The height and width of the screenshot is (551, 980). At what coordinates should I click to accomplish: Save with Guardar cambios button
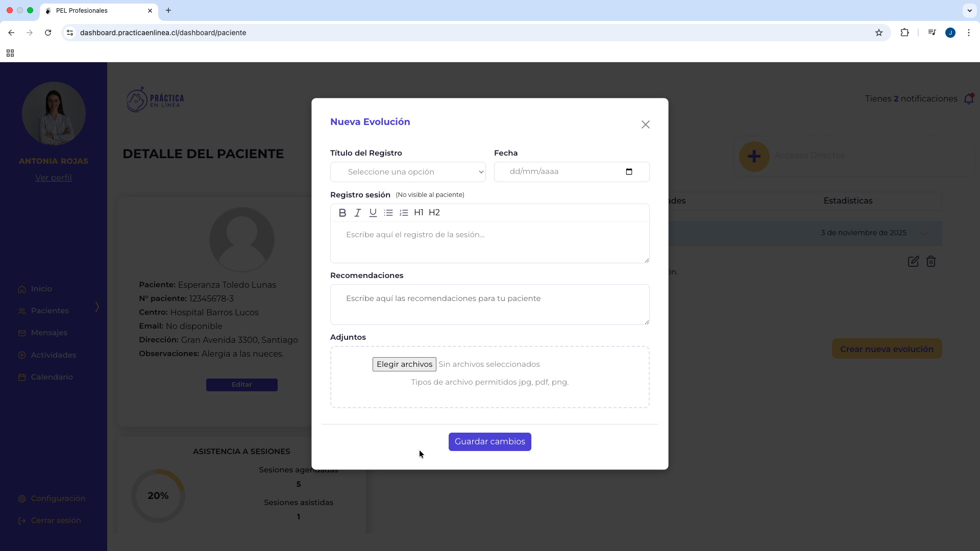(x=489, y=442)
